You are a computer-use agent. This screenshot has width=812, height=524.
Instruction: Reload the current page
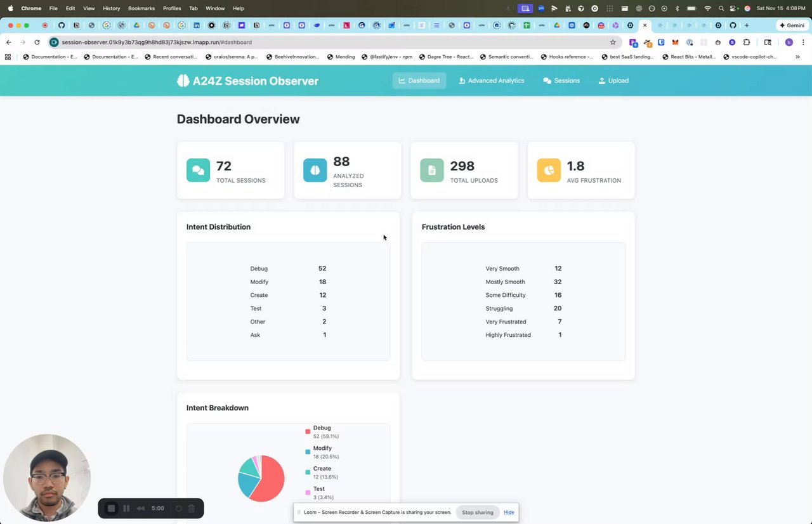pyautogui.click(x=37, y=42)
